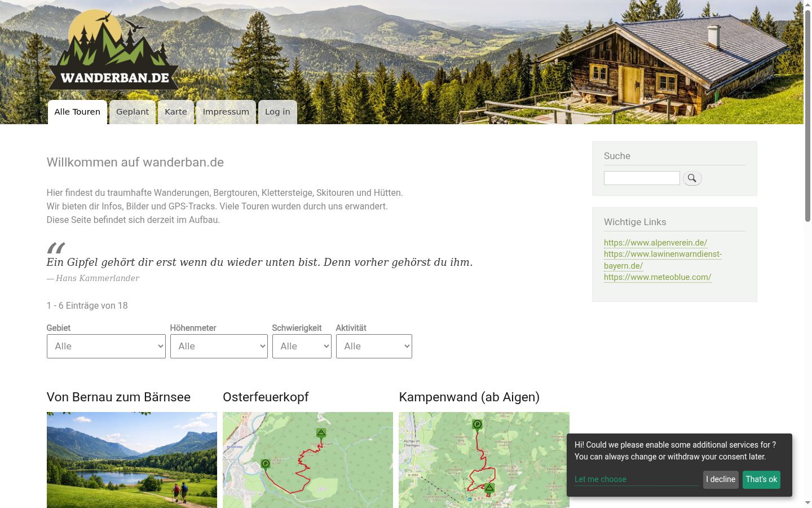
Task: Open the Log in tab
Action: pos(277,112)
